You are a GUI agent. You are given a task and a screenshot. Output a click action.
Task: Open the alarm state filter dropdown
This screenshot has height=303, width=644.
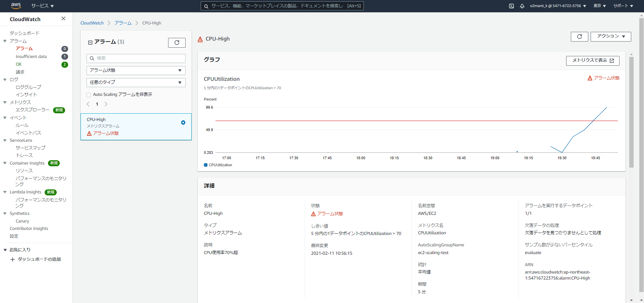pyautogui.click(x=136, y=70)
